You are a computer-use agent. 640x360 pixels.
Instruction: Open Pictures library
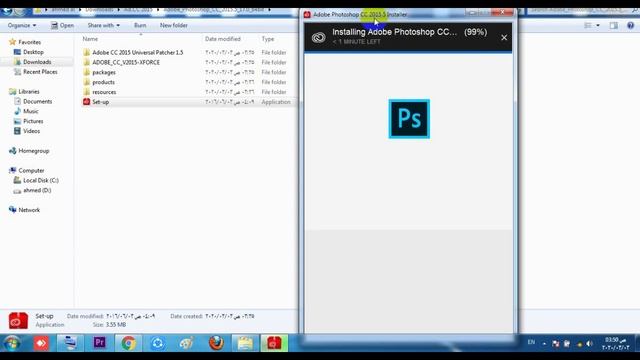pyautogui.click(x=33, y=121)
